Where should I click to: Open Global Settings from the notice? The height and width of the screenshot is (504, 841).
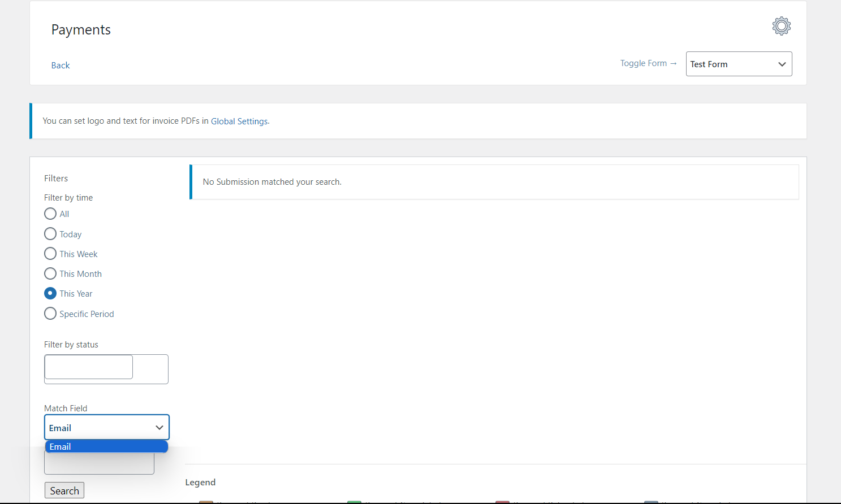pyautogui.click(x=239, y=121)
